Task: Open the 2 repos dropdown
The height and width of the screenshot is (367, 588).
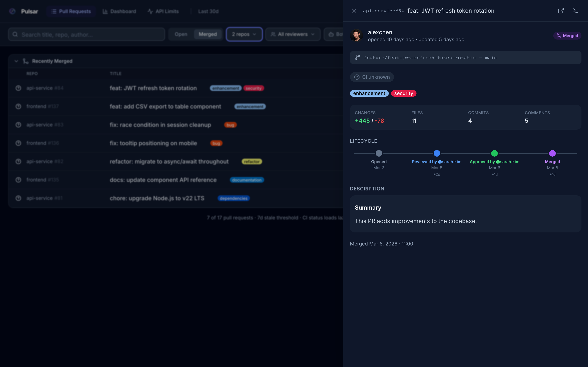Action: pos(244,34)
